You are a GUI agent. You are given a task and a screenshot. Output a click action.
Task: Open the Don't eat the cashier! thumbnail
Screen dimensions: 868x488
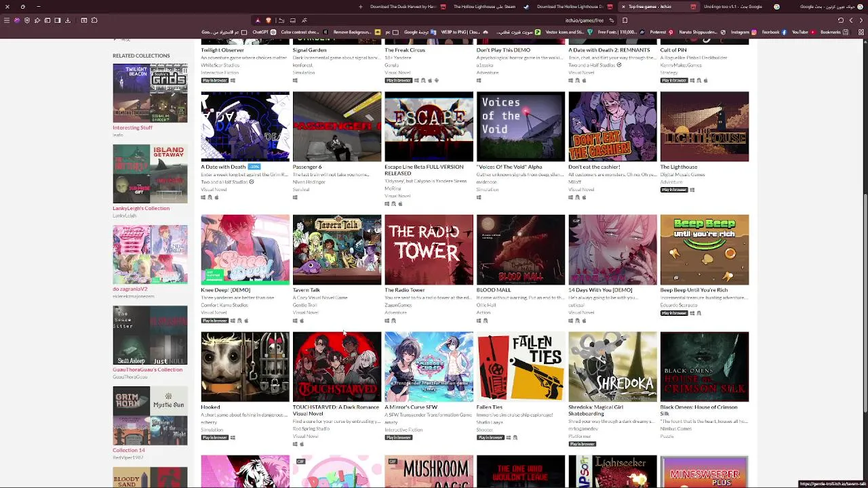pyautogui.click(x=612, y=127)
